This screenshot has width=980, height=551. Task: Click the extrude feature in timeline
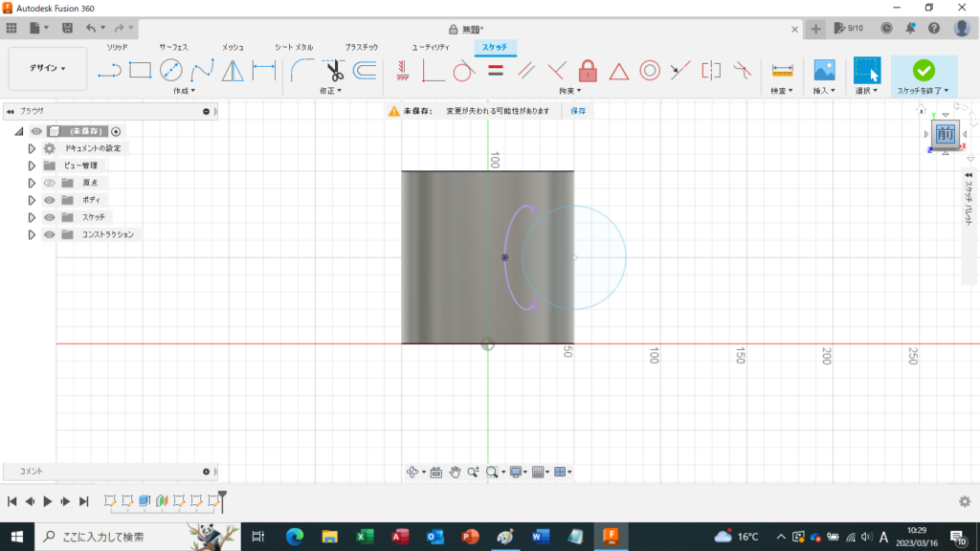coord(145,501)
